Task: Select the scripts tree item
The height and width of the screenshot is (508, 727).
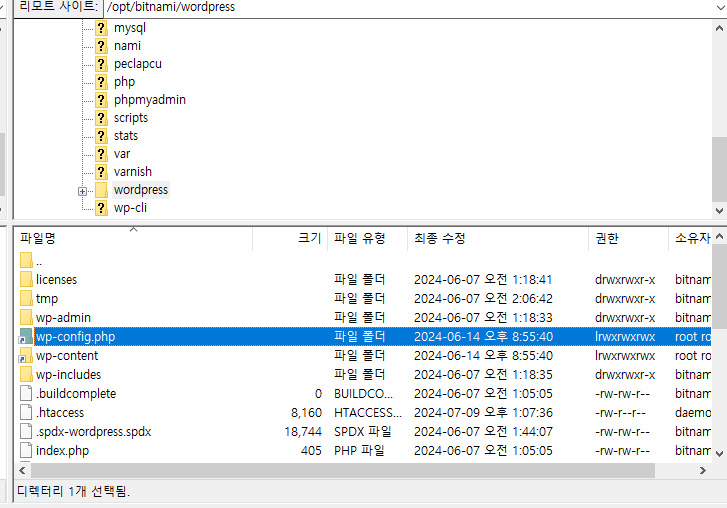Action: (x=131, y=118)
